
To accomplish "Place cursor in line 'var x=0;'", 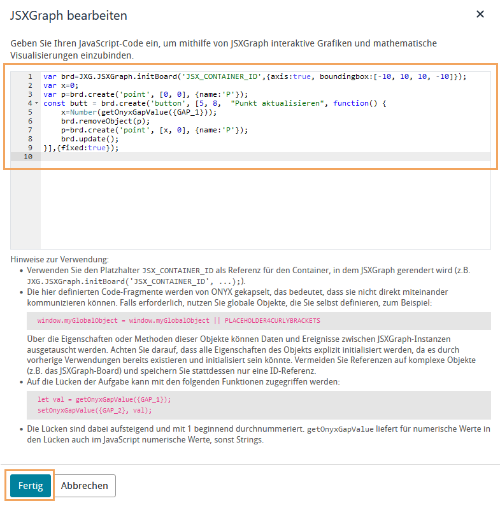I will (x=61, y=86).
